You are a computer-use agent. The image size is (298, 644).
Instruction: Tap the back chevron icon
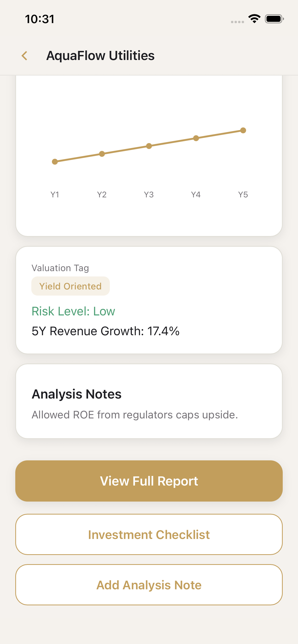coord(24,56)
